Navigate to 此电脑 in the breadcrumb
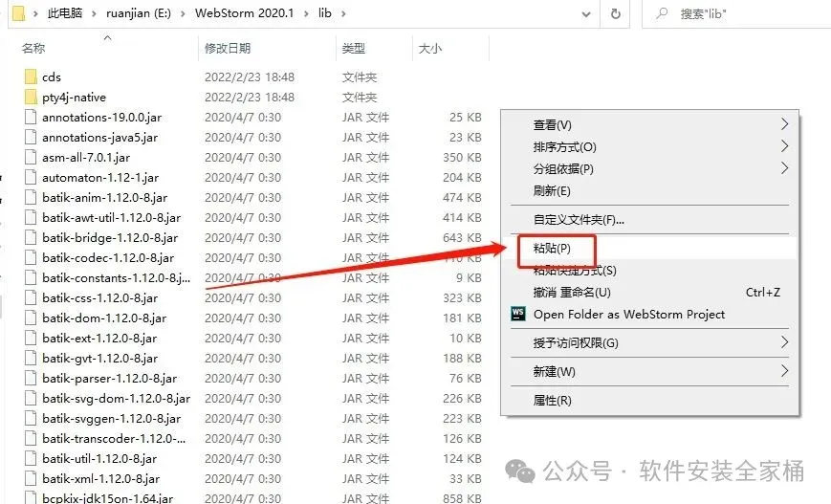Screen dimensions: 831x504 [65, 13]
